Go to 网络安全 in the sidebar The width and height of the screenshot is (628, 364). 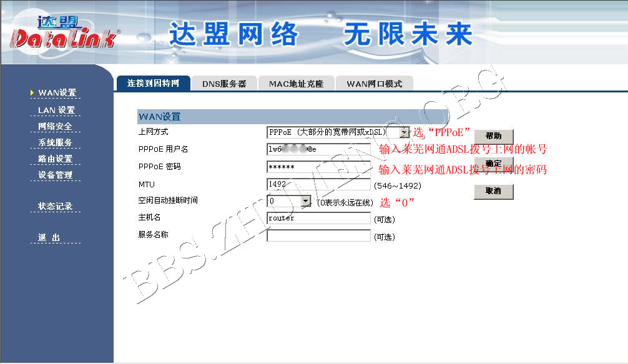(56, 127)
